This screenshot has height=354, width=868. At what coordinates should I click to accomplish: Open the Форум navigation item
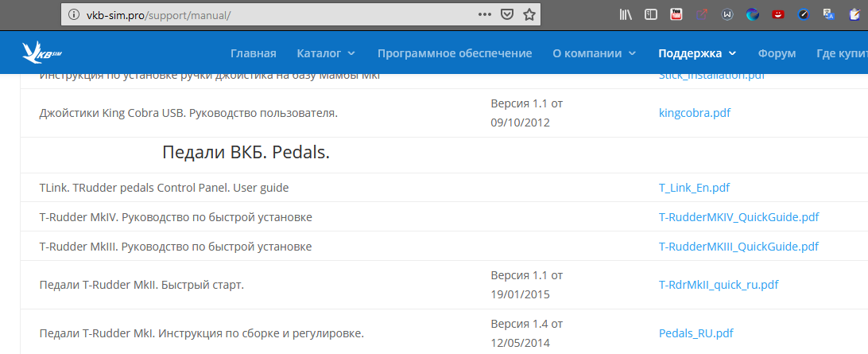pyautogui.click(x=777, y=54)
